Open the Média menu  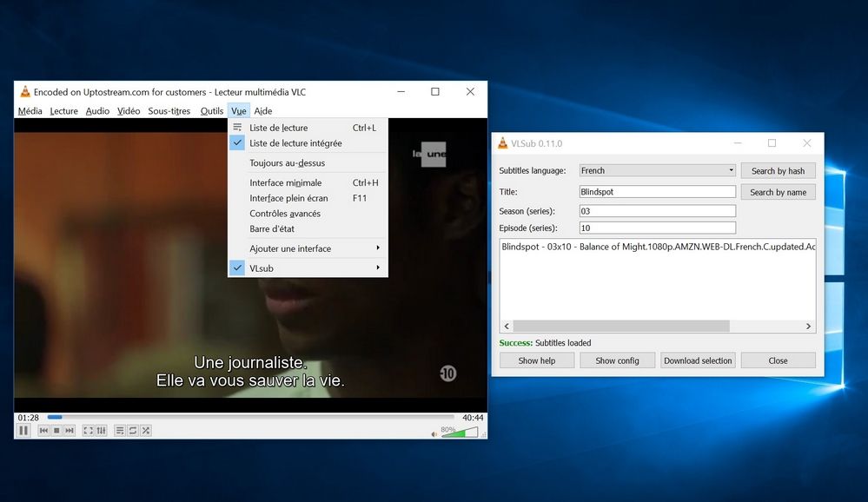(30, 110)
